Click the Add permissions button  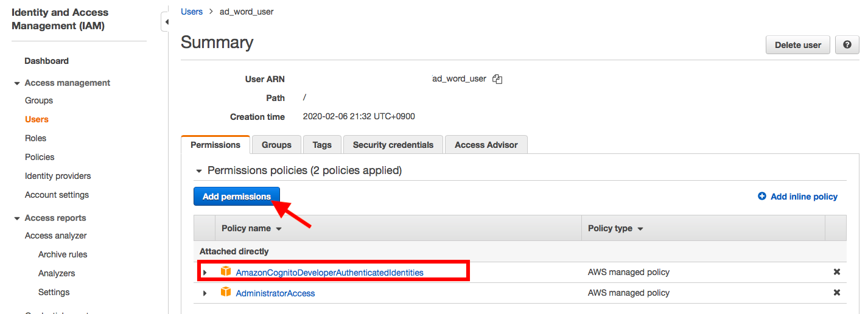point(237,197)
